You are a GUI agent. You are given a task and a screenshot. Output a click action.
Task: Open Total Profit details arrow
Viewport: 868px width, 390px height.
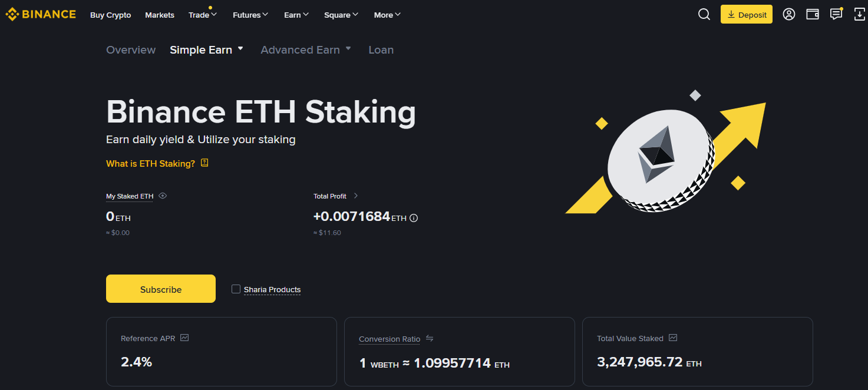point(355,196)
